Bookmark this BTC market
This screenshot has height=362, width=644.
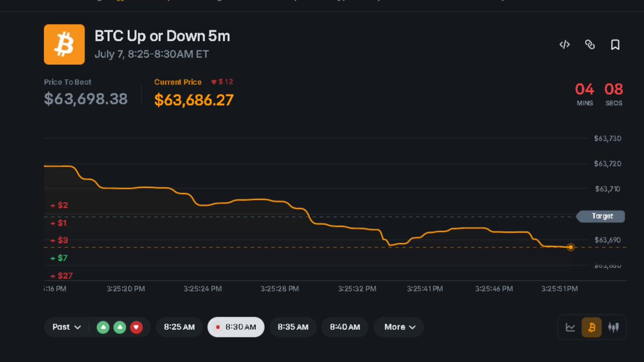[x=615, y=45]
